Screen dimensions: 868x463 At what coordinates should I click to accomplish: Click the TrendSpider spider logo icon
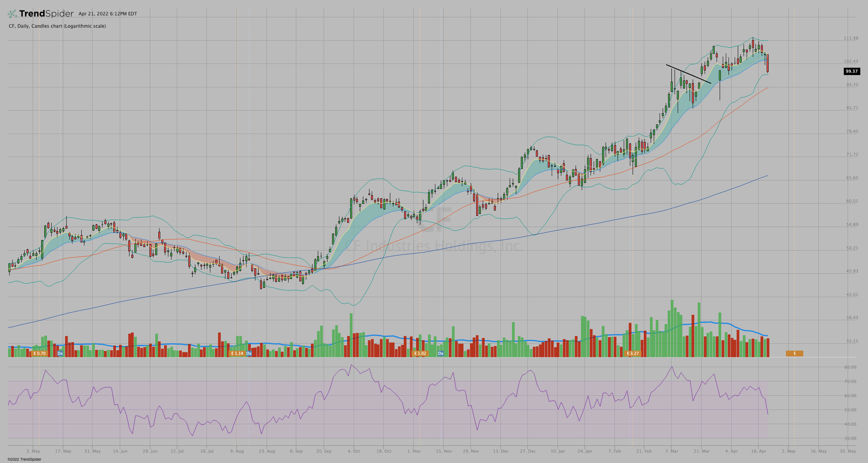click(12, 14)
